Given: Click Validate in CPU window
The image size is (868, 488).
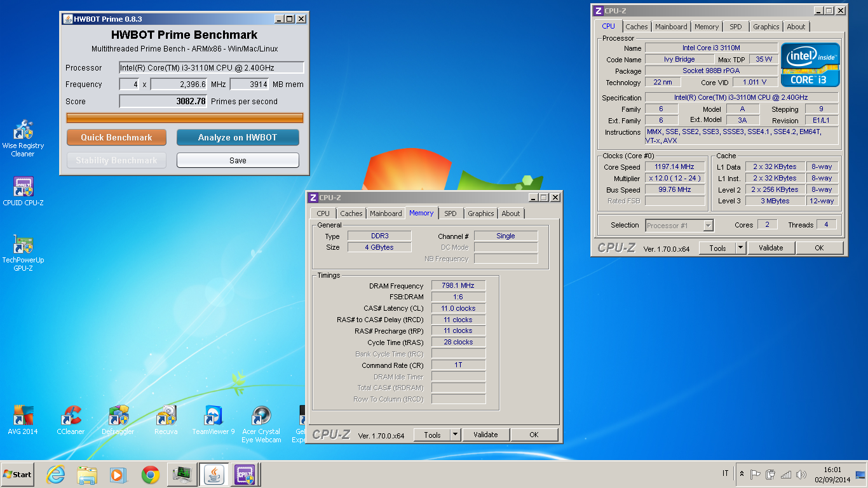Looking at the screenshot, I should pyautogui.click(x=771, y=248).
